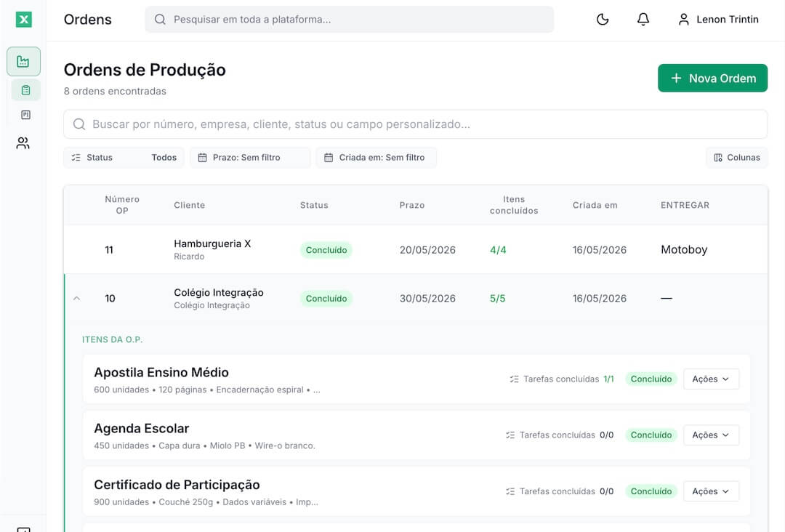This screenshot has height=532, width=785.
Task: Select the clipboard orders sidebar icon
Action: point(26,90)
